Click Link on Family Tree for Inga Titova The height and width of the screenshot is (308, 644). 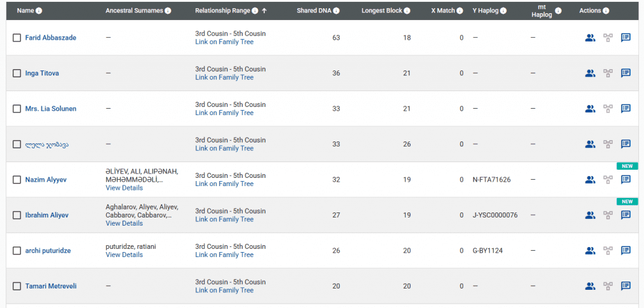[224, 77]
